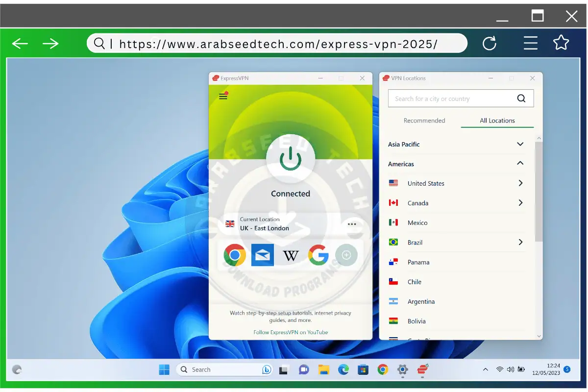Open the search magnifier in VPN Locations
Screen dimensions: 588x392
click(x=521, y=98)
